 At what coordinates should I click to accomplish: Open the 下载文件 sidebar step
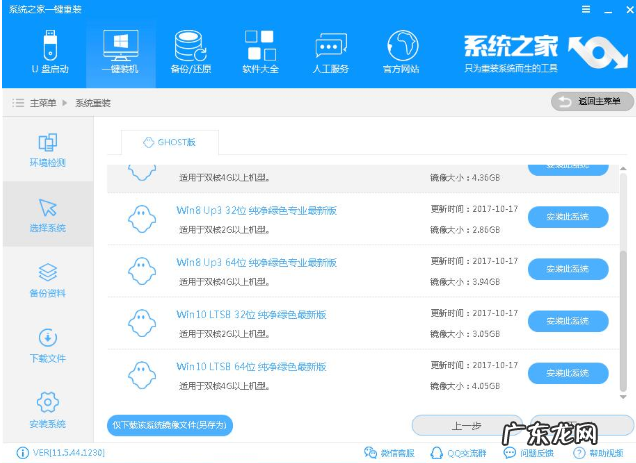tap(48, 346)
